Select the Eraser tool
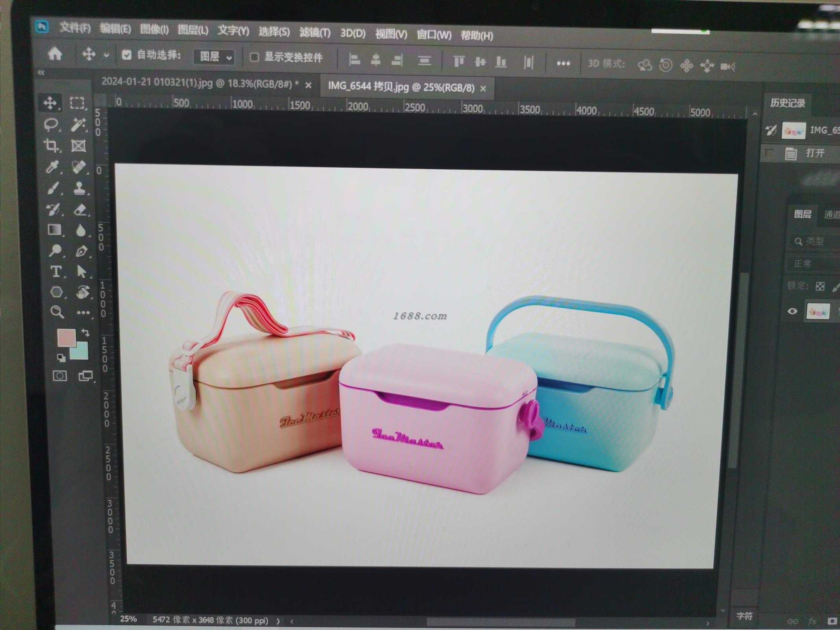This screenshot has height=630, width=840. pos(80,210)
